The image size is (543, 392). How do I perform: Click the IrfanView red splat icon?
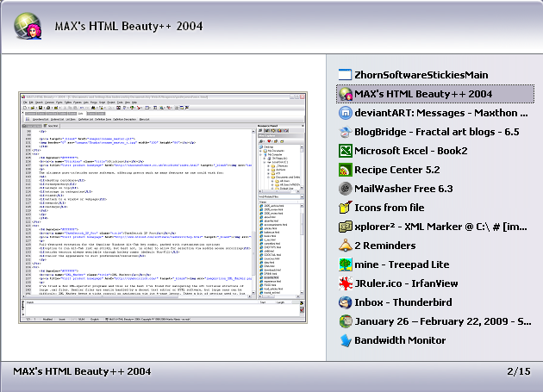[345, 283]
